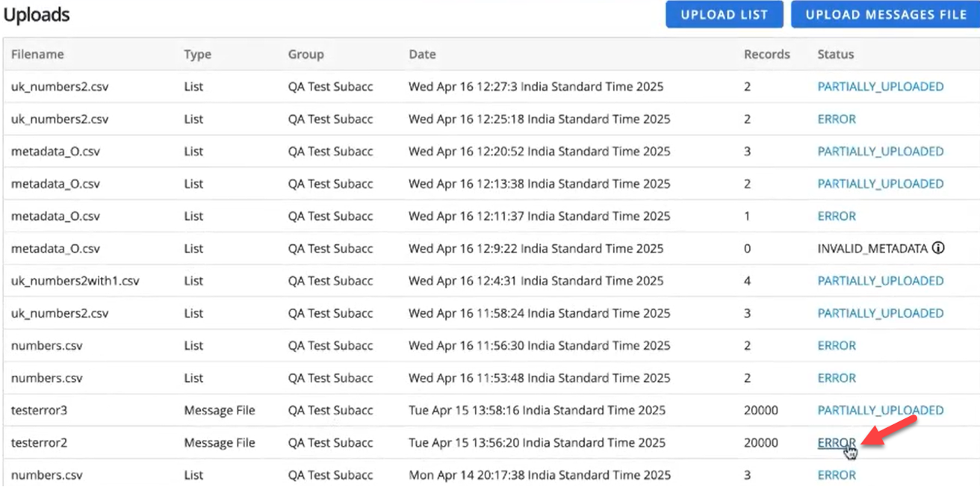The height and width of the screenshot is (490, 980).
Task: Open PARTIALLY_UPLOADED status for testerror3
Action: 880,410
